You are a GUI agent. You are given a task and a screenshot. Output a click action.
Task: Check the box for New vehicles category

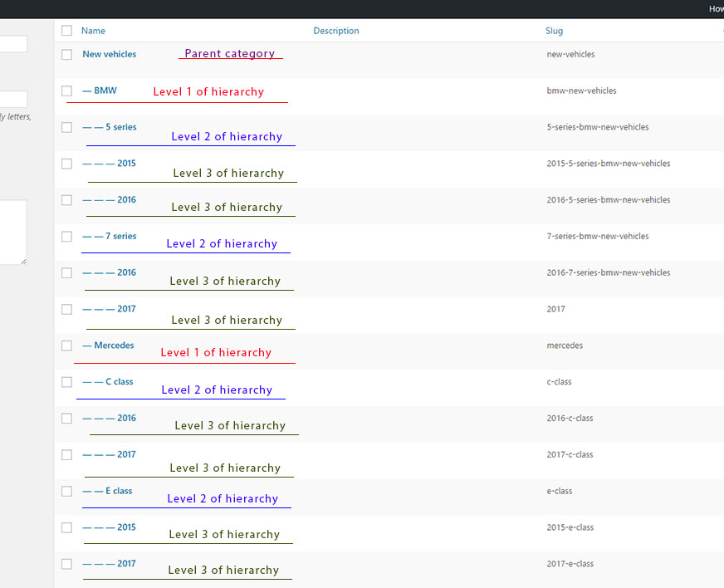pyautogui.click(x=67, y=55)
